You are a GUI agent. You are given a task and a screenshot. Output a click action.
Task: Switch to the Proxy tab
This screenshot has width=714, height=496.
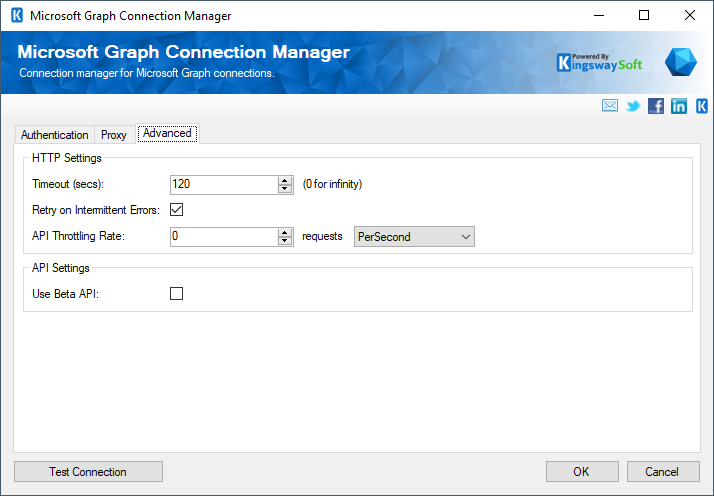114,135
